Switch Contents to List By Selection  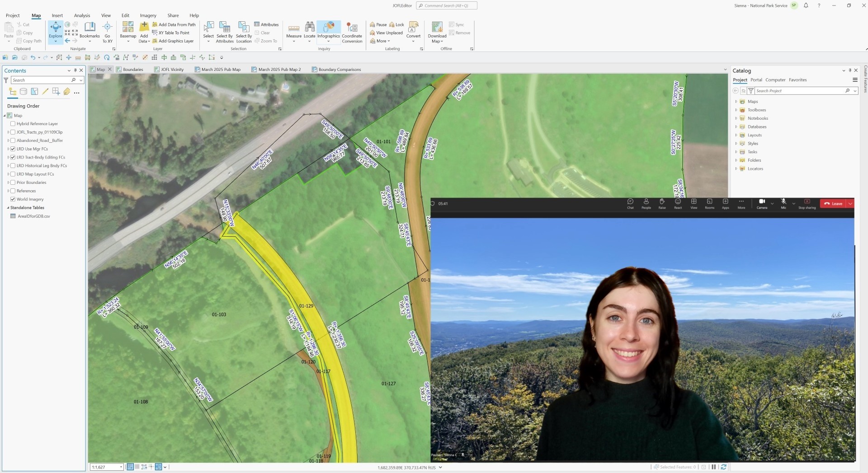[34, 92]
